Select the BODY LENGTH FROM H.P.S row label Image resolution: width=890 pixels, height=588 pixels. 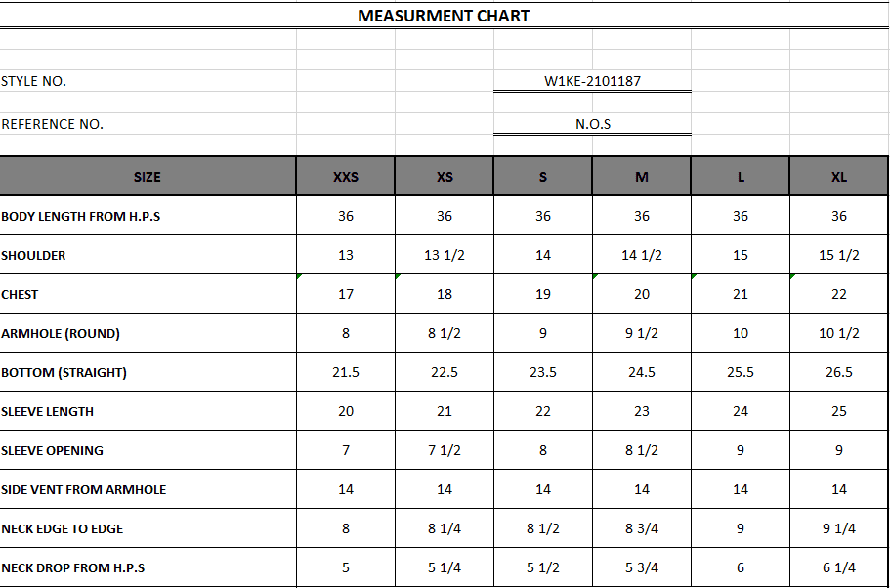coord(81,216)
